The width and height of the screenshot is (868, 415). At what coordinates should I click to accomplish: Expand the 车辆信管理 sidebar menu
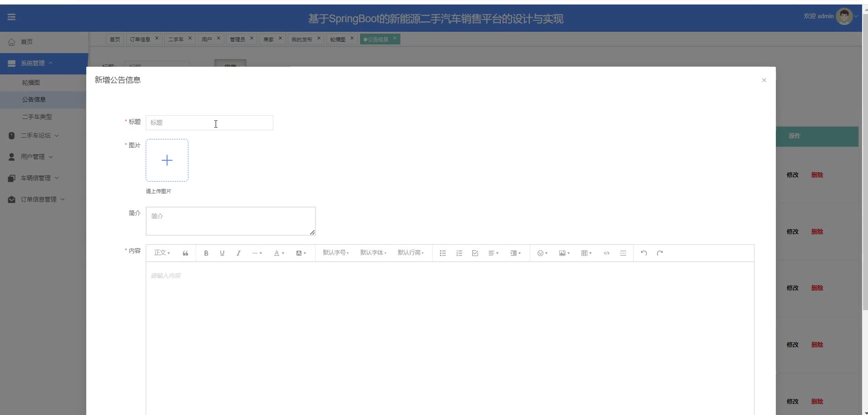tap(44, 178)
